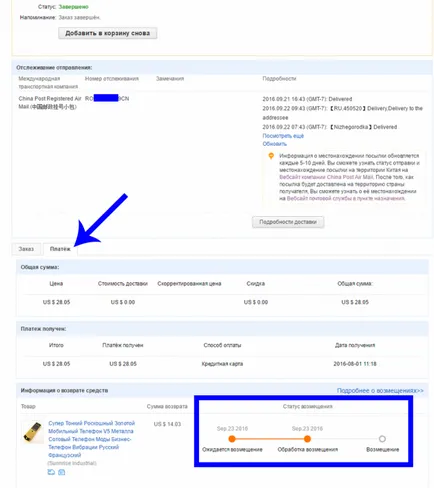Screen dimensions: 434x488
Task: Click the green 'Завершено' status text
Action: point(74,7)
